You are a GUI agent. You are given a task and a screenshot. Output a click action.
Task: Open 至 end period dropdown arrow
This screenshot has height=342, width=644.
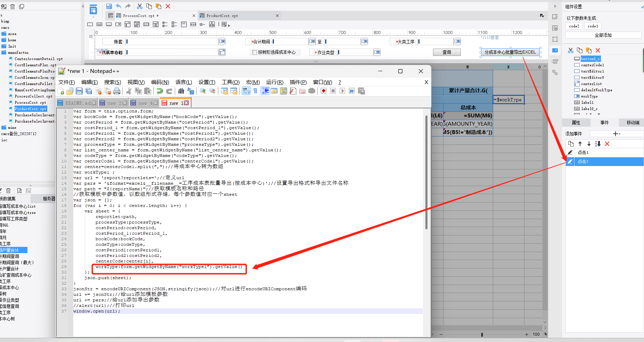pyautogui.click(x=364, y=41)
